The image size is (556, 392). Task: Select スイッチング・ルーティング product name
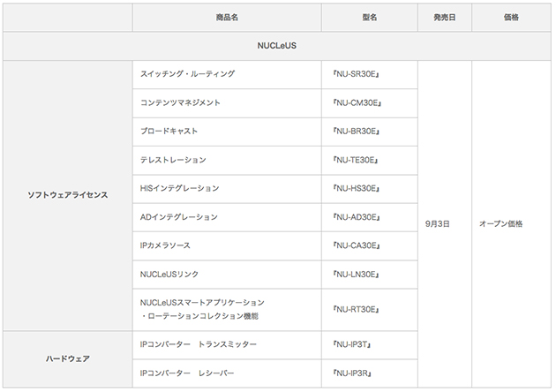(187, 74)
